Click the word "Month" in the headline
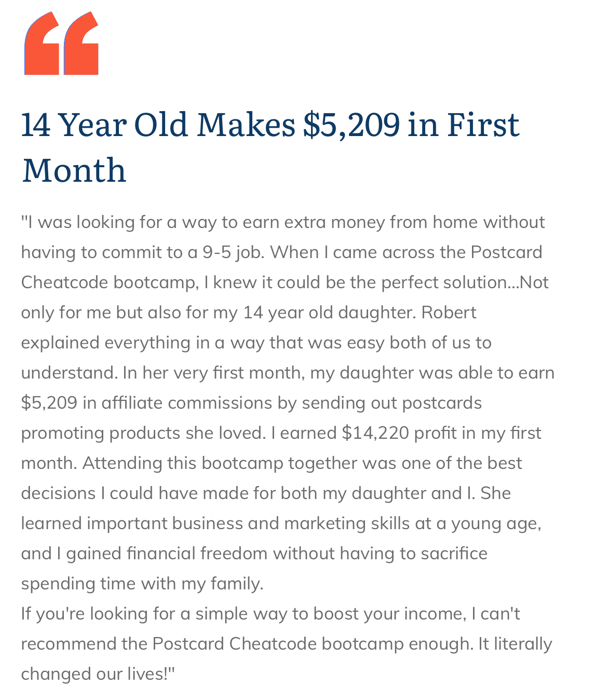594x700 pixels. pyautogui.click(x=74, y=170)
